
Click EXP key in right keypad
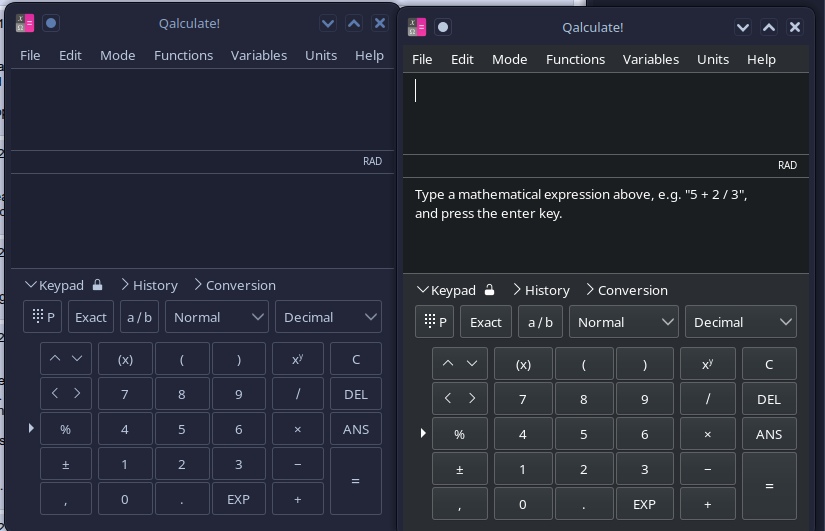[645, 504]
